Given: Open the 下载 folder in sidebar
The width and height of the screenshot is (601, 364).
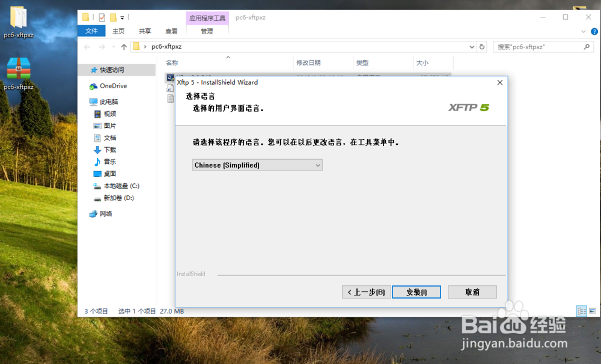Looking at the screenshot, I should coord(109,150).
